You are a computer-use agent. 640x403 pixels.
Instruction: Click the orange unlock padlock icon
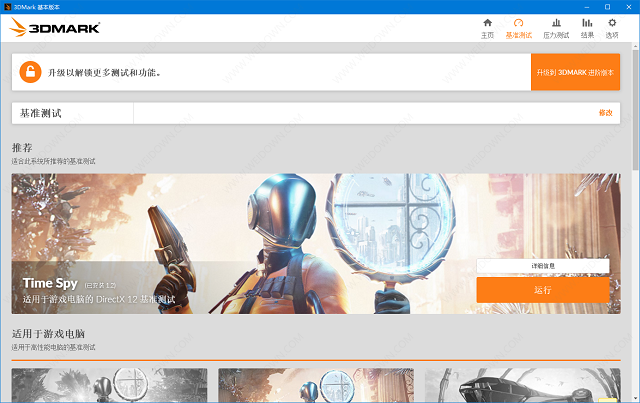30,72
